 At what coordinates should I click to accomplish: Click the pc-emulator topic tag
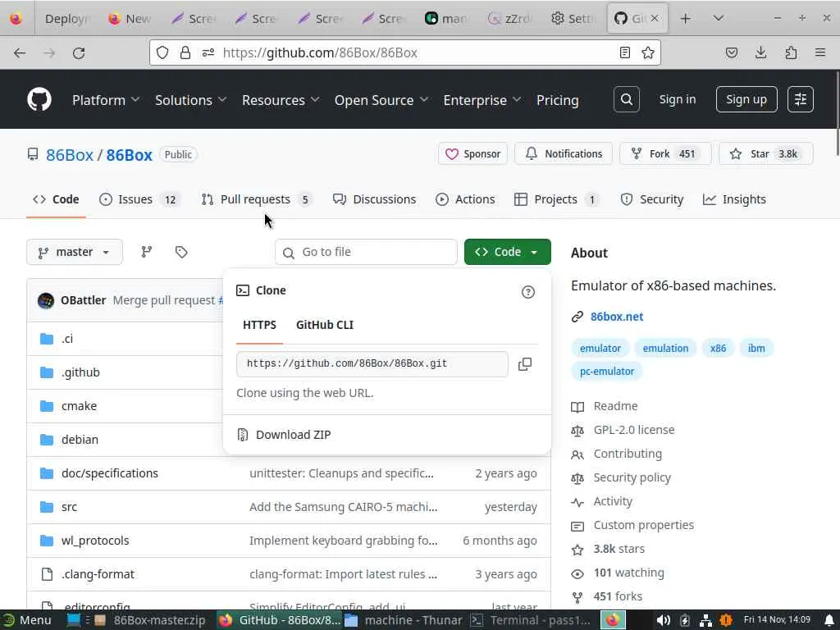(x=606, y=372)
